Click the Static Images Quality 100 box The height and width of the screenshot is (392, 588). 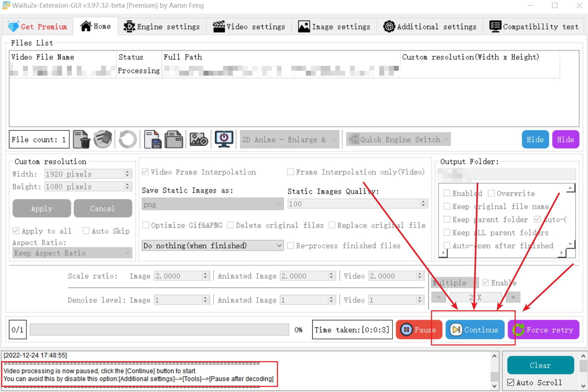(x=358, y=204)
